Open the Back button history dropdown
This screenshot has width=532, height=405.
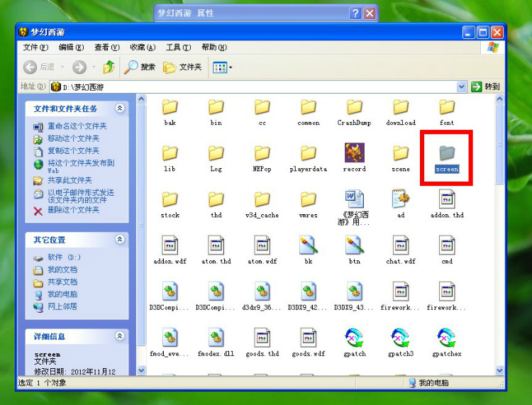62,67
